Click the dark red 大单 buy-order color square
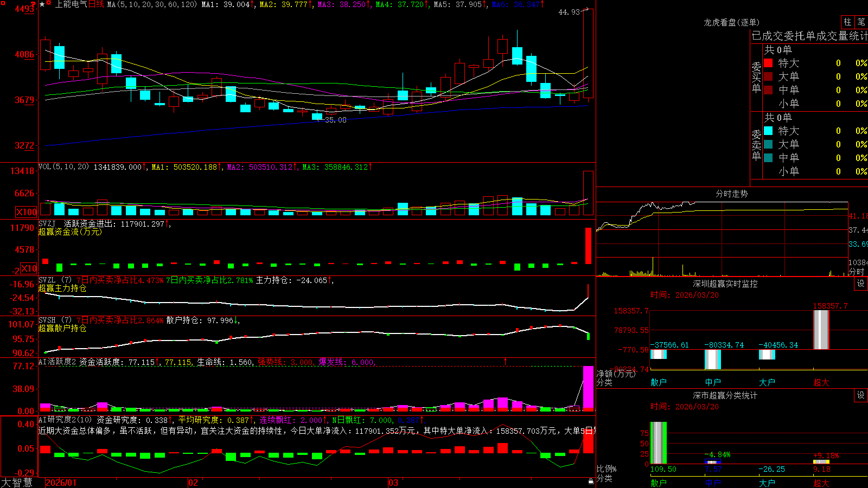Screen dimensions: 868x488 tap(768, 76)
